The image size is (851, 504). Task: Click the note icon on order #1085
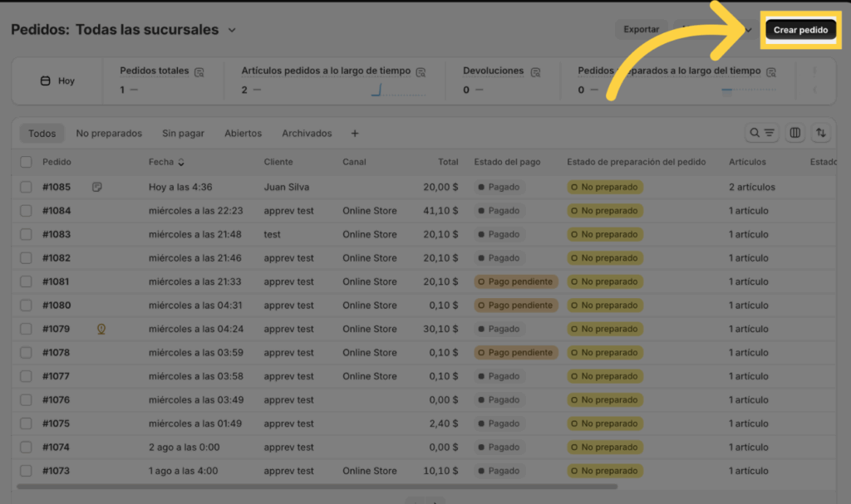click(x=97, y=188)
